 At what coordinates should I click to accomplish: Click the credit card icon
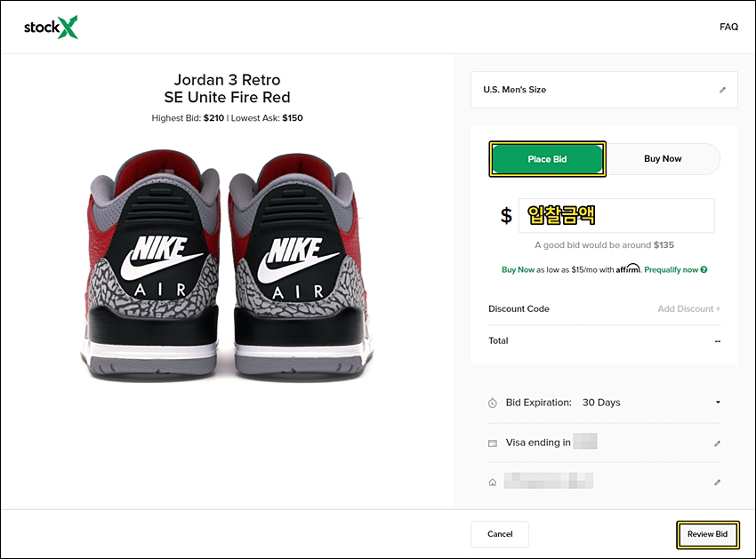click(x=492, y=443)
